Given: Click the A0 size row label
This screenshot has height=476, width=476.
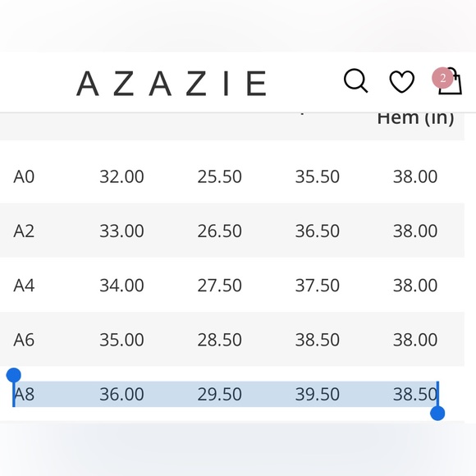Looking at the screenshot, I should [x=24, y=176].
